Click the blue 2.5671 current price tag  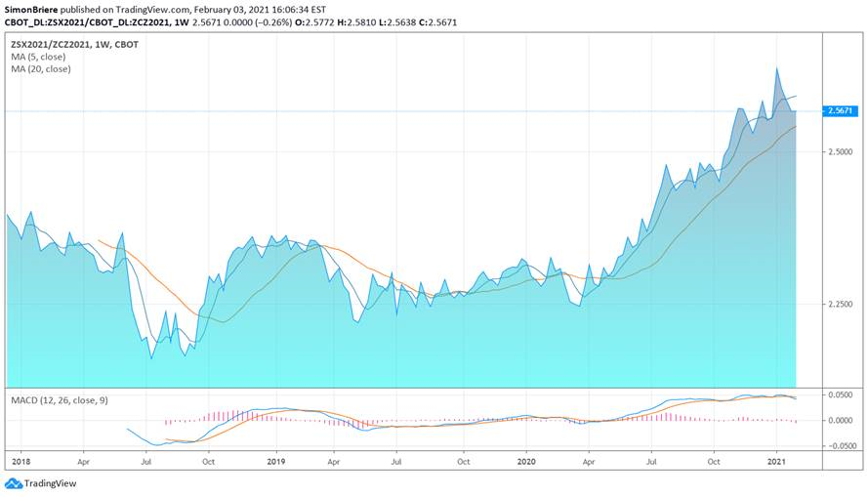pos(842,111)
